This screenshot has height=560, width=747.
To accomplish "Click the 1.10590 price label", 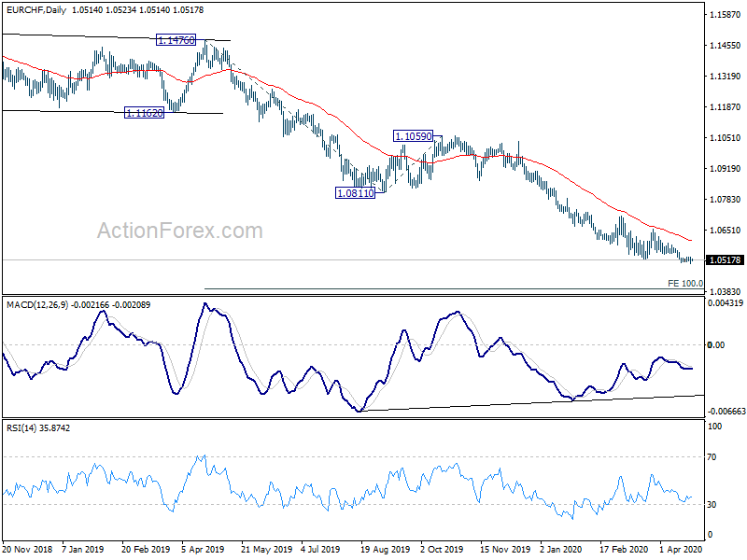I will [413, 136].
